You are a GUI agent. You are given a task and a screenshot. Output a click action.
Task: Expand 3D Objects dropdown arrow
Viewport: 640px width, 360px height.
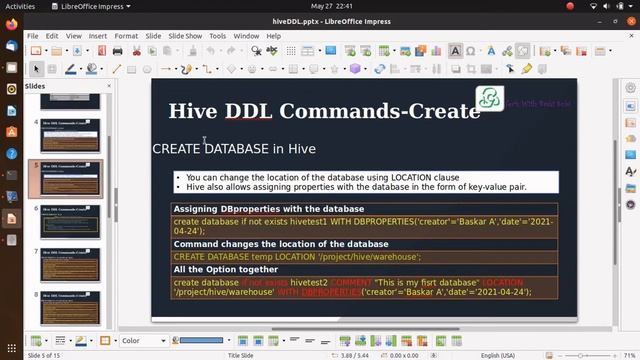[365, 69]
